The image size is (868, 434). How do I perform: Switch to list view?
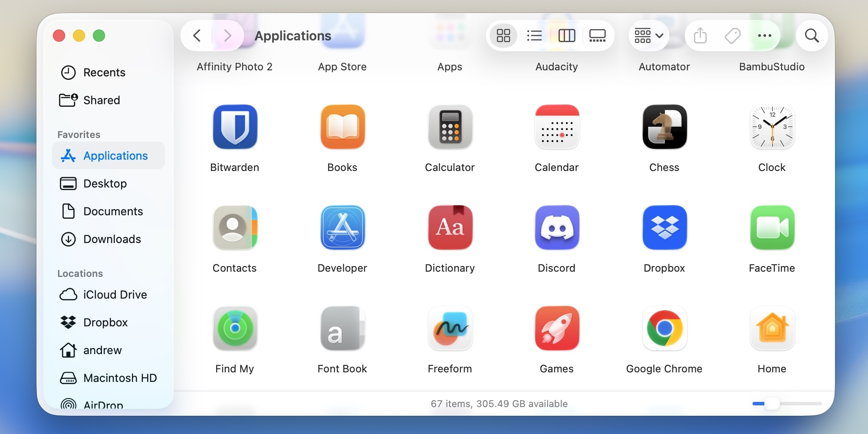[x=534, y=36]
